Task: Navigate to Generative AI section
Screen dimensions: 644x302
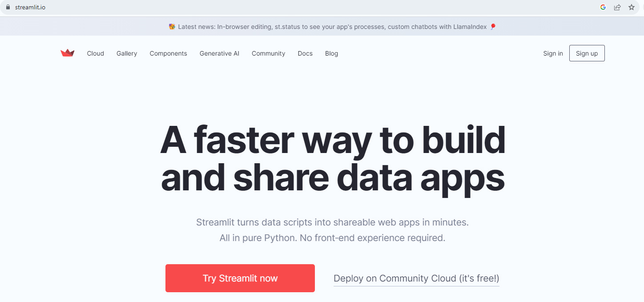Action: coord(219,53)
